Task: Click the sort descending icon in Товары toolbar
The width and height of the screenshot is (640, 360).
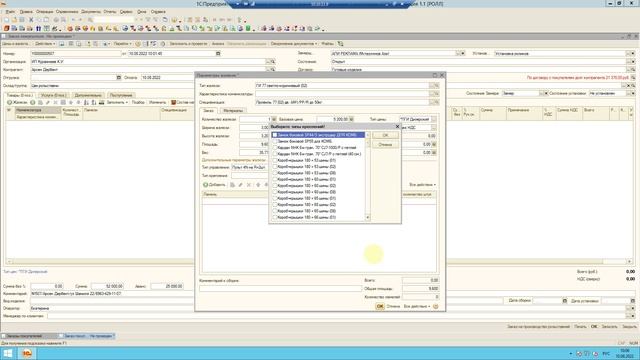Action: (x=93, y=102)
